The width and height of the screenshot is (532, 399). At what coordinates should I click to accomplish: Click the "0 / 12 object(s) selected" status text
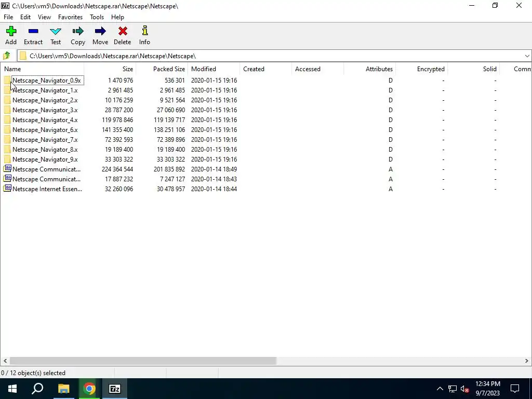click(33, 373)
